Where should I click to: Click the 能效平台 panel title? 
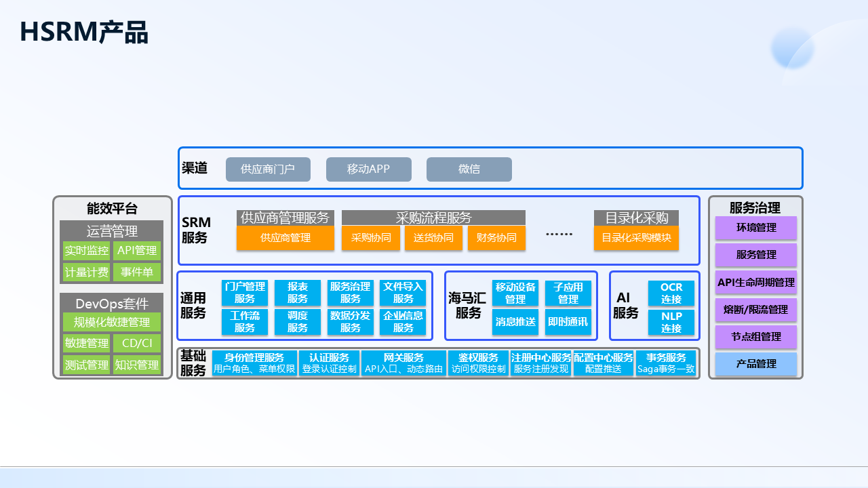point(112,209)
